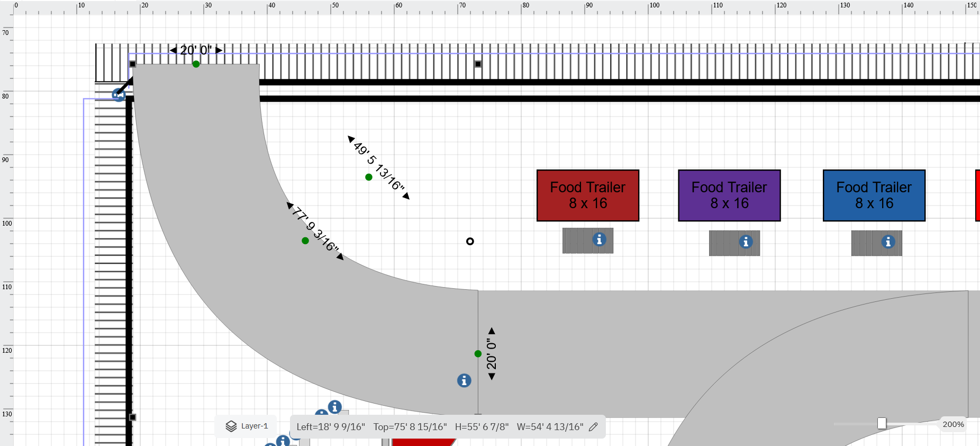Click the layers stack icon
The image size is (980, 446).
click(231, 426)
